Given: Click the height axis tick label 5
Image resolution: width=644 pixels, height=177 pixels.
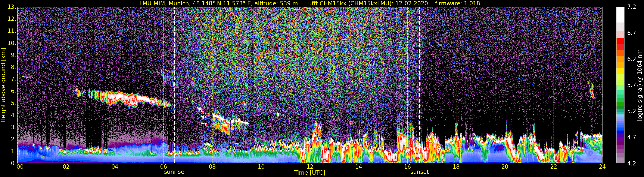Looking at the screenshot, I should click(x=13, y=103).
